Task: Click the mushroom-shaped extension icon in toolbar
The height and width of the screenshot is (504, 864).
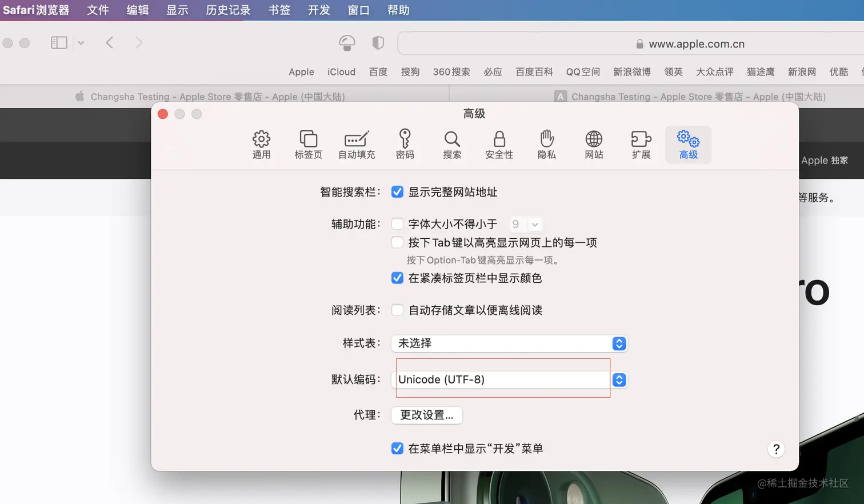Action: [x=347, y=43]
